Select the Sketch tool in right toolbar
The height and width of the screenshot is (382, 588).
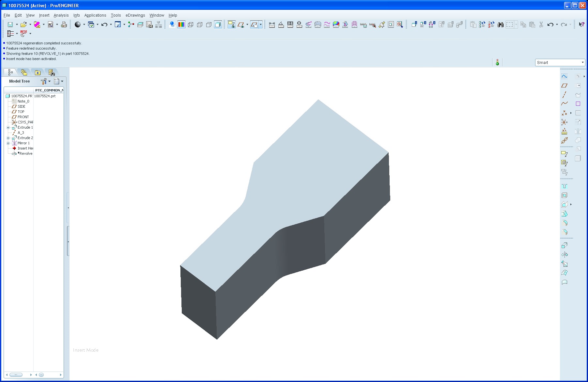pos(565,76)
